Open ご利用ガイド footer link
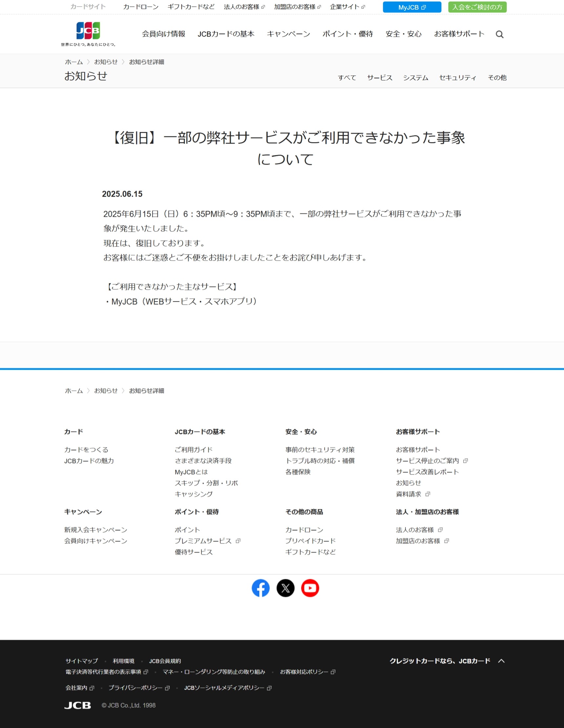Screen dimensions: 564x728 point(194,450)
